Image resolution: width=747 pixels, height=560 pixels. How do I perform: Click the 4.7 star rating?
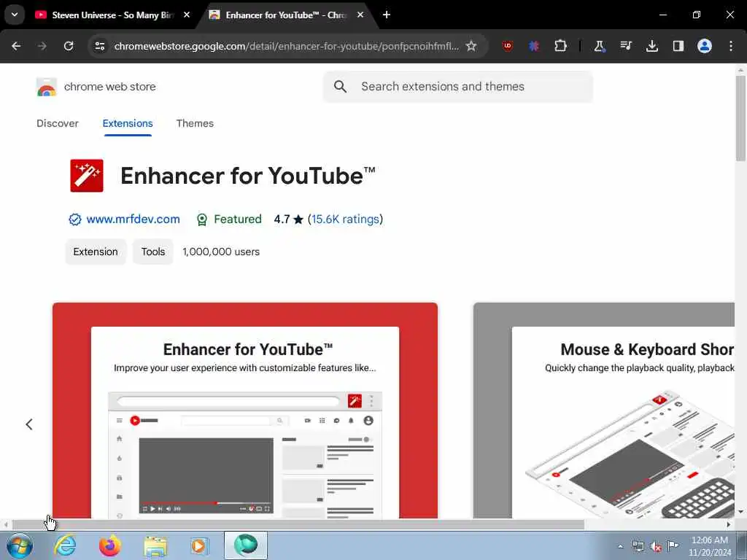click(x=288, y=219)
